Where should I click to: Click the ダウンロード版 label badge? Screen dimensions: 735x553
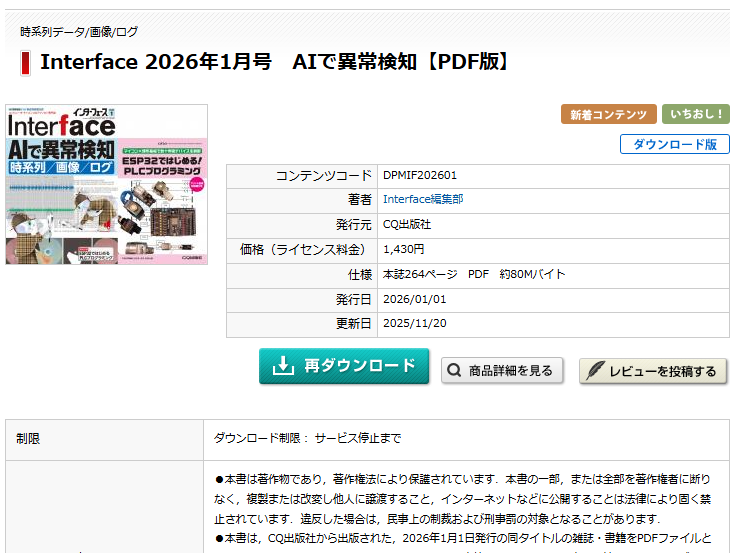[674, 144]
